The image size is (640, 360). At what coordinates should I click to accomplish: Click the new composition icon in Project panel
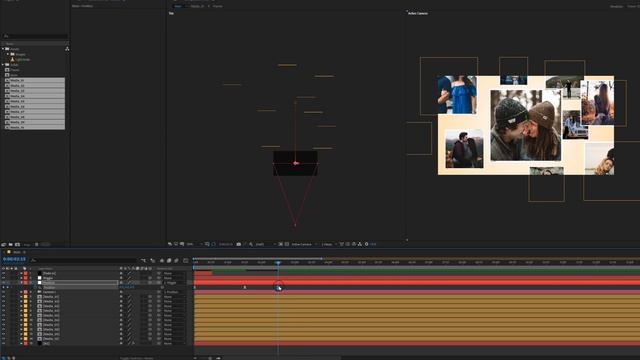tap(18, 244)
